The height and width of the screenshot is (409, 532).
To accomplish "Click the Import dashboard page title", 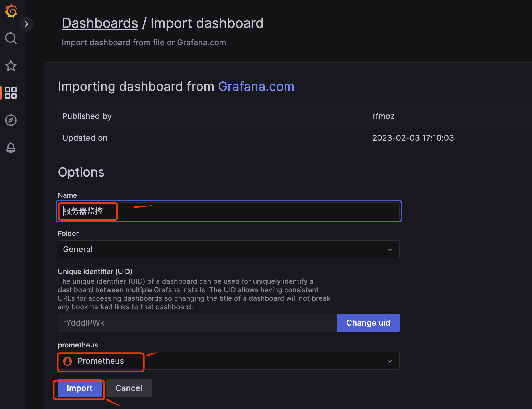I will click(207, 23).
